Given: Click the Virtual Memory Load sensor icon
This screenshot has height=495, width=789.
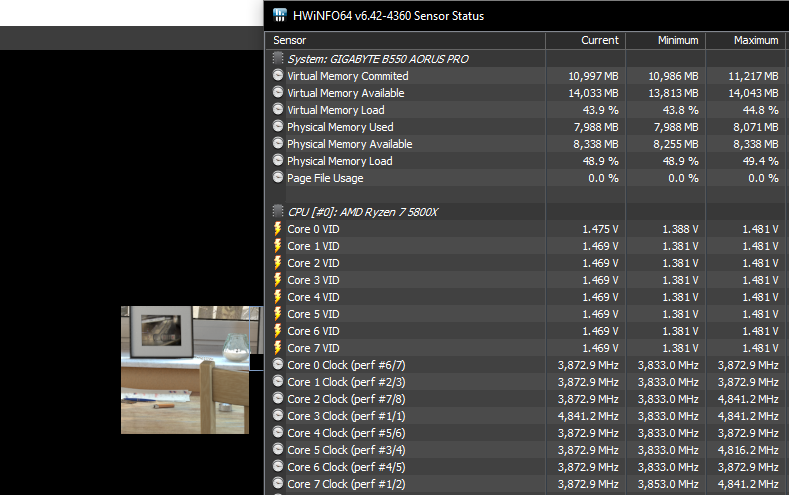Looking at the screenshot, I should [x=278, y=110].
